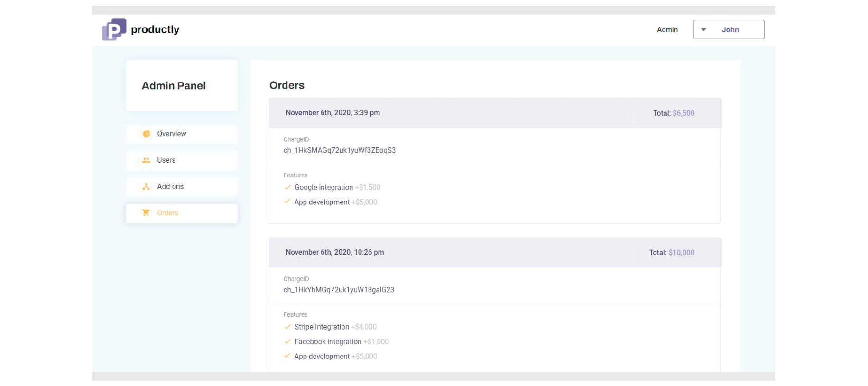
Task: Open the Overview menu item
Action: click(x=182, y=134)
